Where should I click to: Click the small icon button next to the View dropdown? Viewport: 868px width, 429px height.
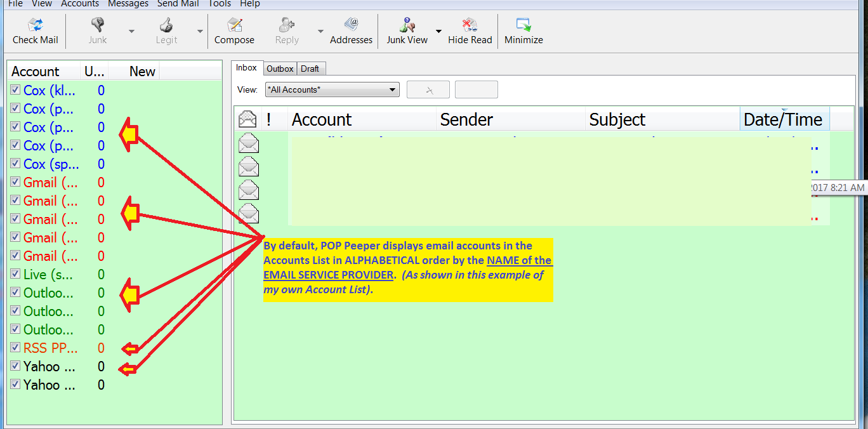click(428, 89)
